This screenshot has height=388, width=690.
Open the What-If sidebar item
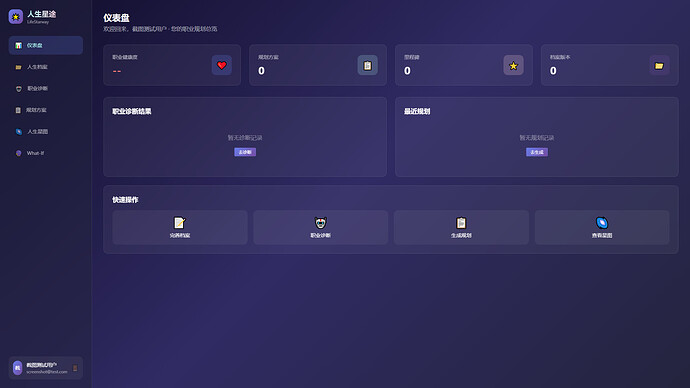click(x=46, y=153)
